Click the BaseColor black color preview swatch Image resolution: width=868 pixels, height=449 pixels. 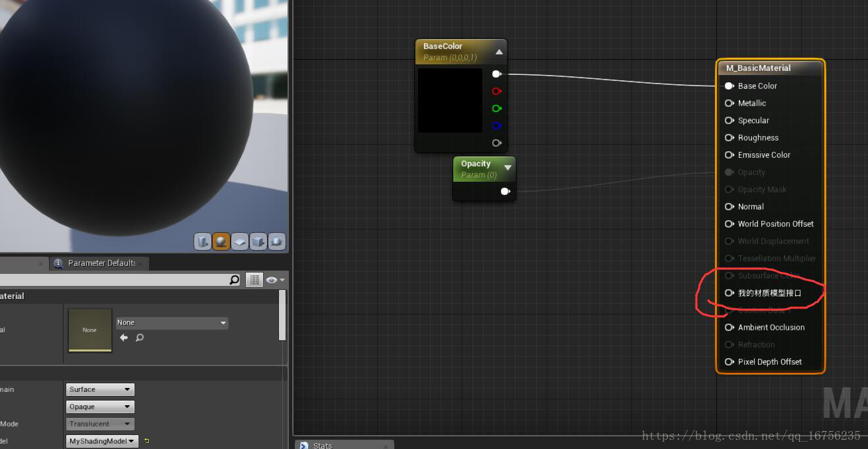(x=450, y=100)
